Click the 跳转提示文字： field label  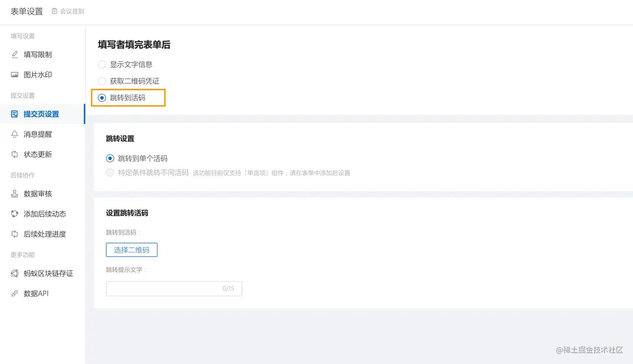tap(126, 269)
